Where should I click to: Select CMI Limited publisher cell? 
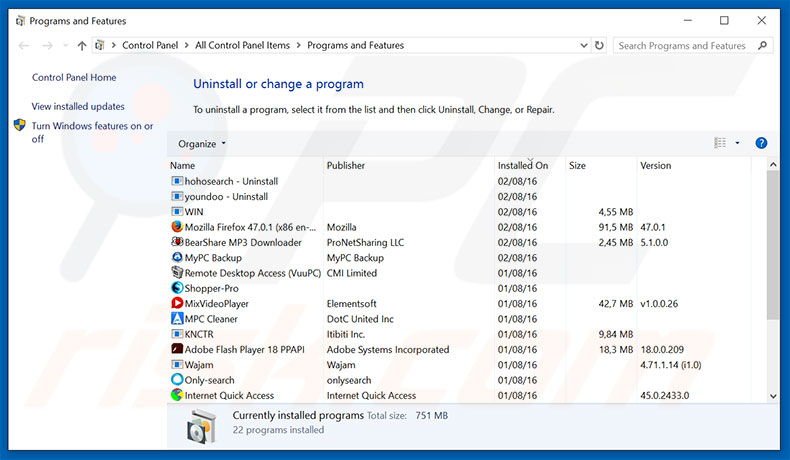(x=352, y=273)
